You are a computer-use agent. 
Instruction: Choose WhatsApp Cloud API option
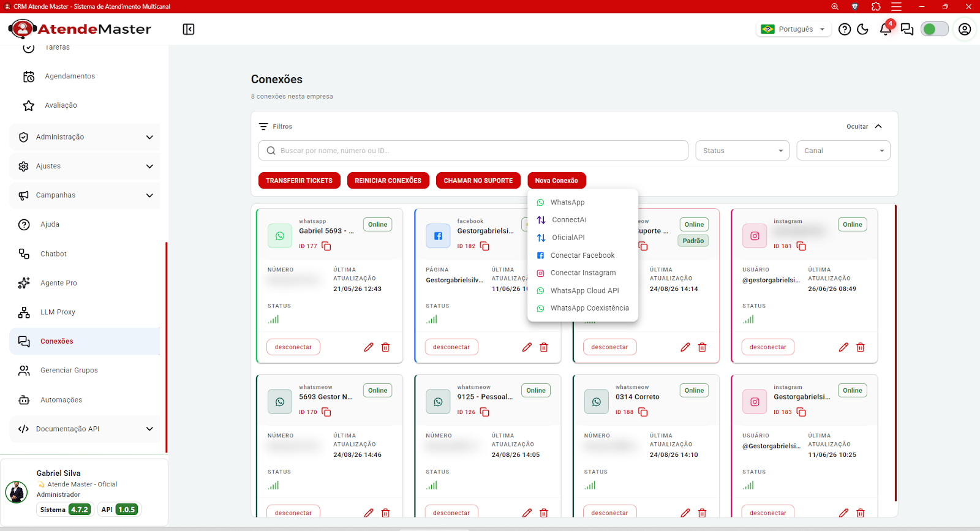[x=582, y=291]
